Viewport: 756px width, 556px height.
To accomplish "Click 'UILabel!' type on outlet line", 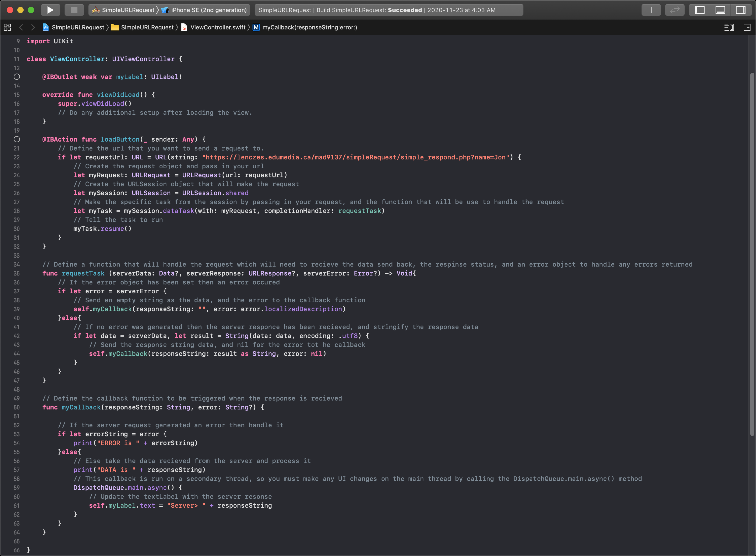I will point(166,77).
